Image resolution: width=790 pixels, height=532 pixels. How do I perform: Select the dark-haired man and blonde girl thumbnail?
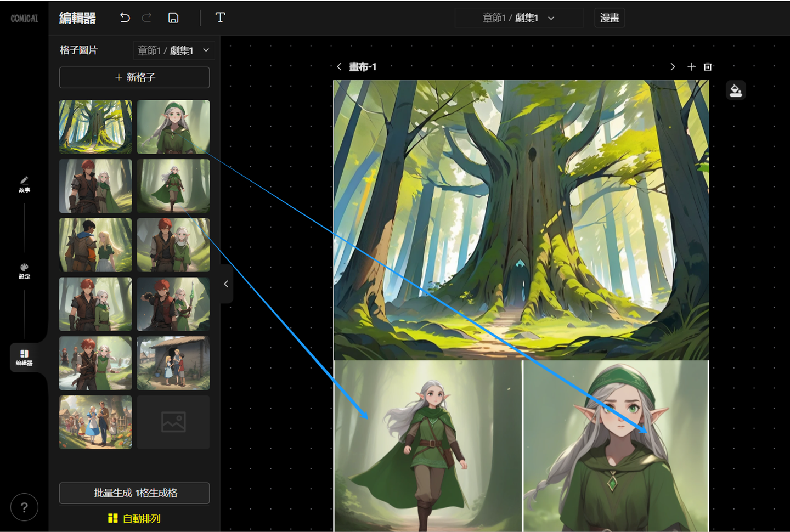tap(95, 245)
